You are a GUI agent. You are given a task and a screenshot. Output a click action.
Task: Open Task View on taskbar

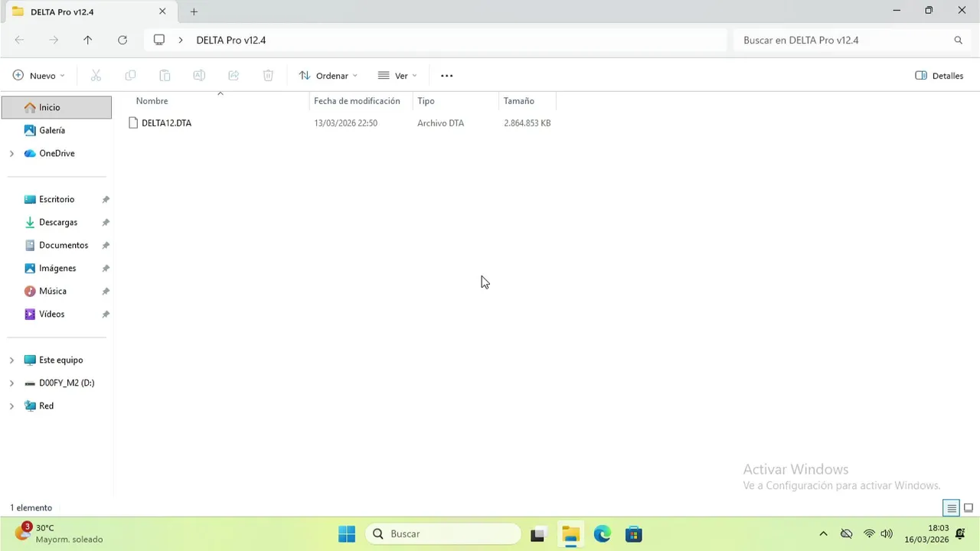[538, 533]
